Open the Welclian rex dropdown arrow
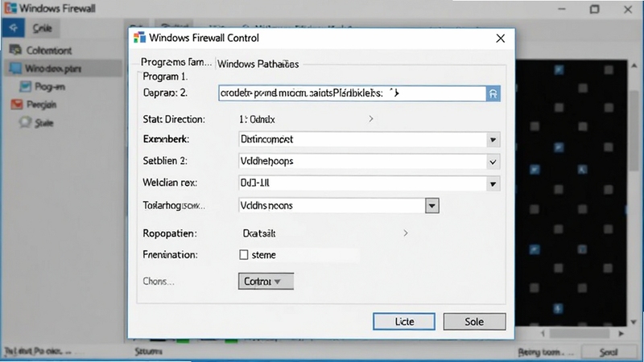The image size is (644, 362). click(x=493, y=184)
